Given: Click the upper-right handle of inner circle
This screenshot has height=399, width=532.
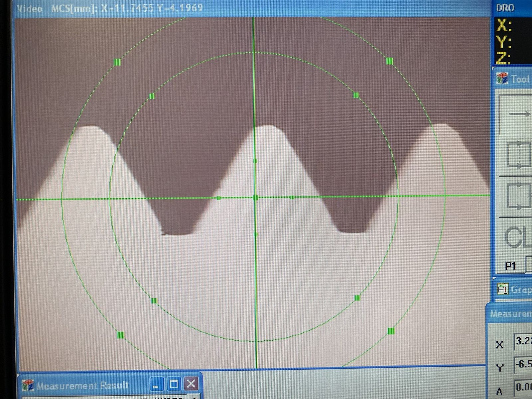Looking at the screenshot, I should coord(356,95).
